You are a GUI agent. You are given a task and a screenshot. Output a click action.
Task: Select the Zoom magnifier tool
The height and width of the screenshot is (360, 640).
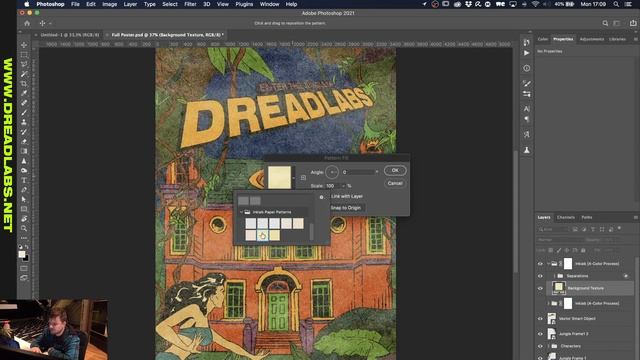[24, 229]
